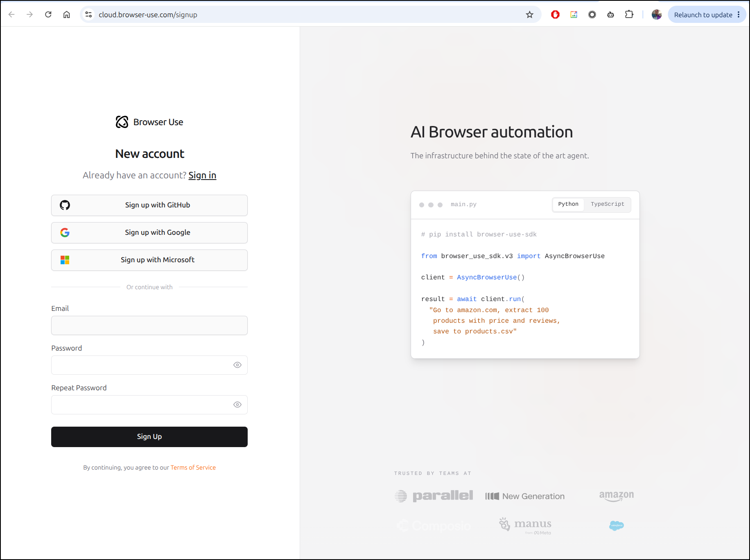This screenshot has width=750, height=560.
Task: Sign up with Google
Action: click(x=149, y=233)
